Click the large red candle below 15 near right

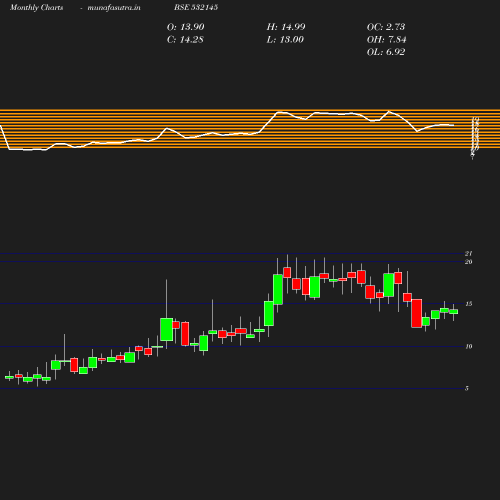point(417,313)
